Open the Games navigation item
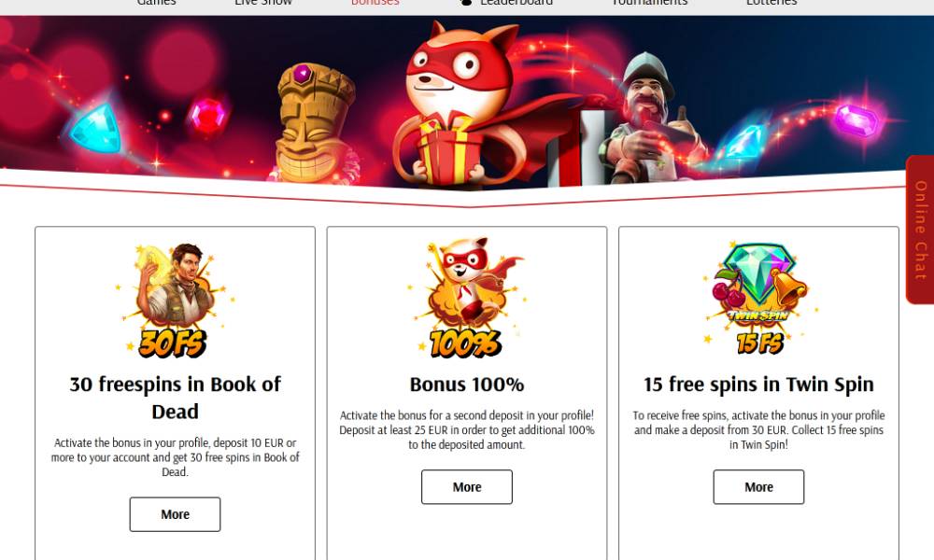The height and width of the screenshot is (560, 934). coord(156,3)
